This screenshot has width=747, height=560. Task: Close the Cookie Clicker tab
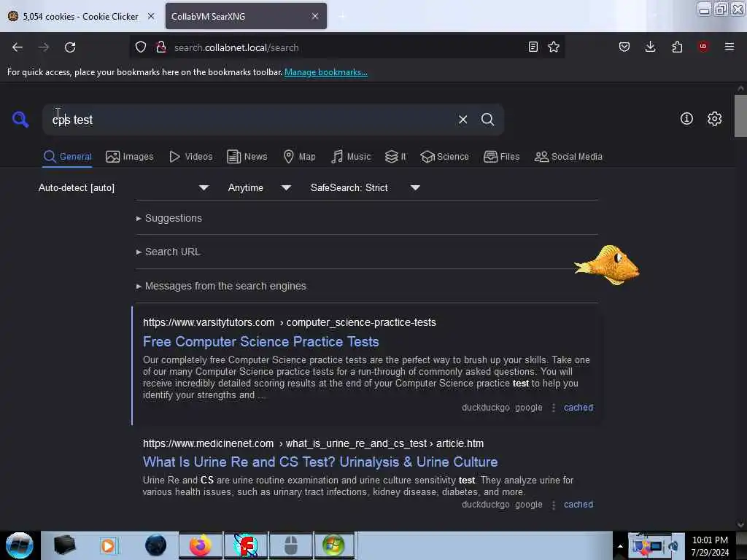point(151,16)
